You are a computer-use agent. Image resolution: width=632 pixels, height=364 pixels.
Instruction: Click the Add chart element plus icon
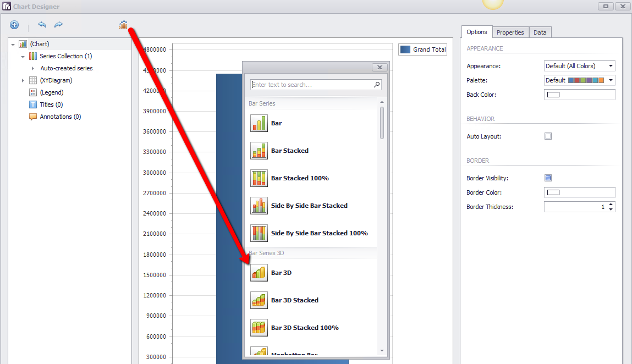point(14,25)
